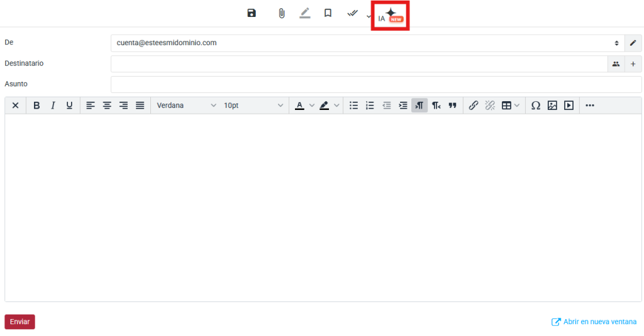Open address book contacts icon beside Destinatario

pos(616,64)
